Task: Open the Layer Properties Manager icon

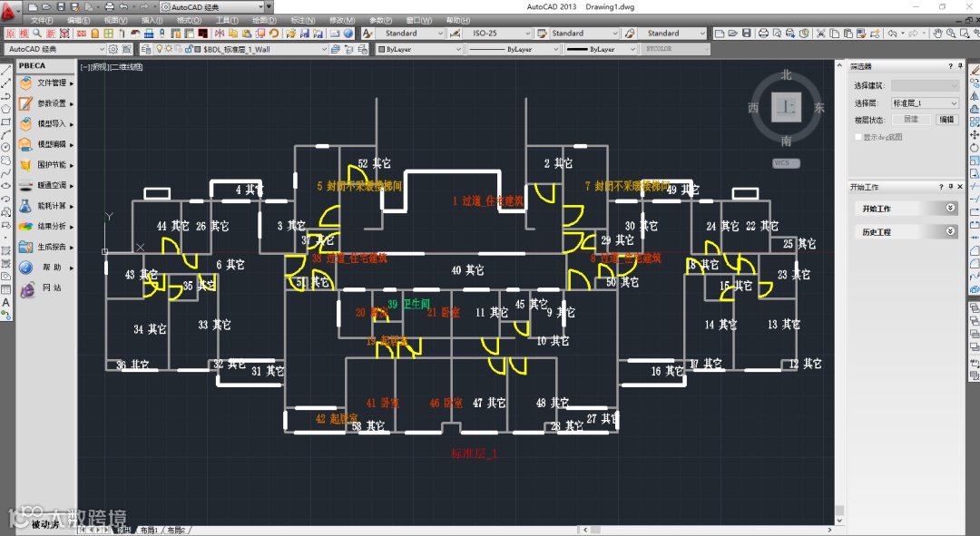Action: tap(146, 49)
